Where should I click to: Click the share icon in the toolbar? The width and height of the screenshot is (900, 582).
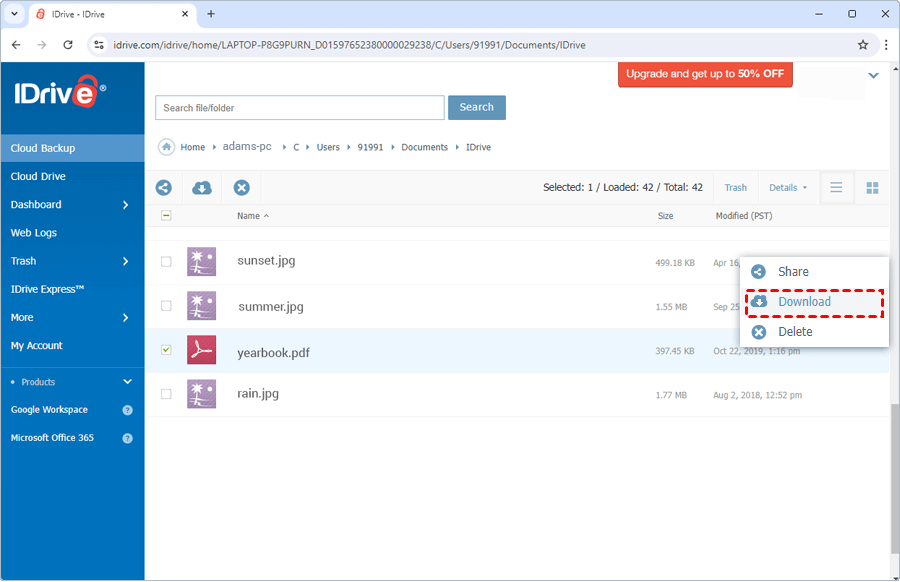[x=164, y=187]
